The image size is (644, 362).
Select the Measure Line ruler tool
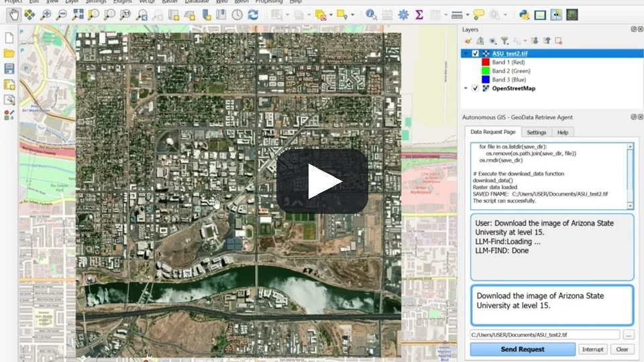[456, 15]
